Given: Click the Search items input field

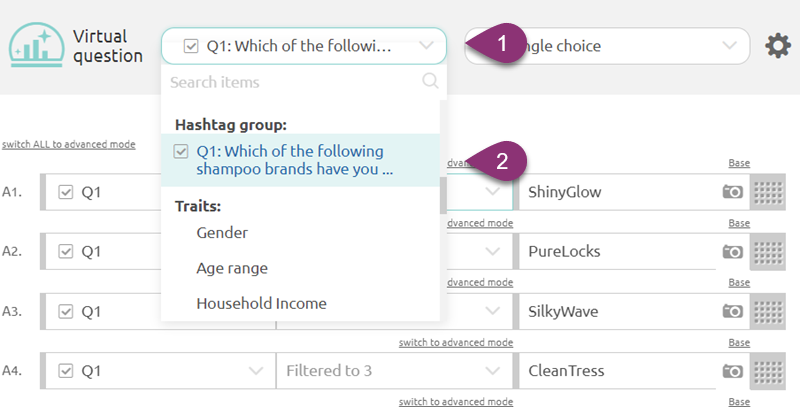Looking at the screenshot, I should 290,82.
